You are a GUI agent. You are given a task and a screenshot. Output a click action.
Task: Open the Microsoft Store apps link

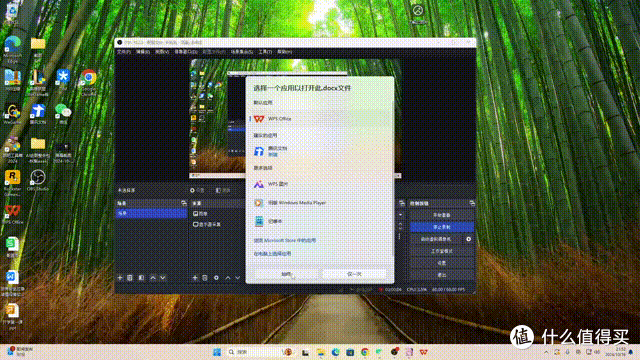coord(285,240)
